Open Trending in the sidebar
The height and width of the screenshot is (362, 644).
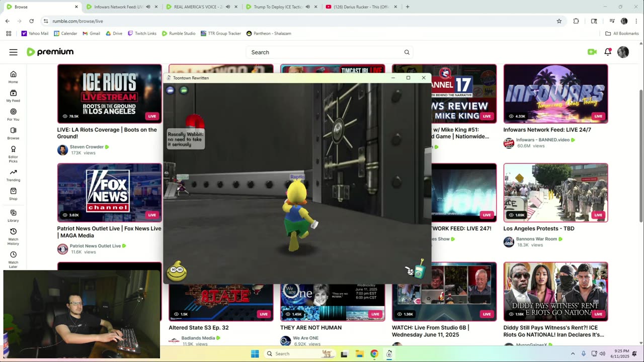click(13, 175)
